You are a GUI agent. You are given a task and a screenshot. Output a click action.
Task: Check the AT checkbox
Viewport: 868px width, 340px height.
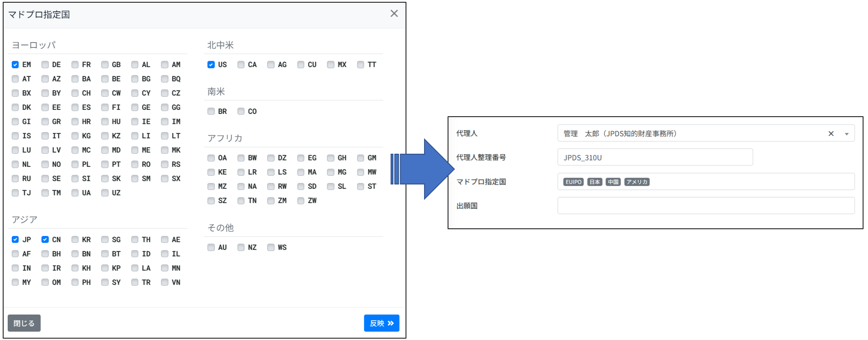(15, 79)
